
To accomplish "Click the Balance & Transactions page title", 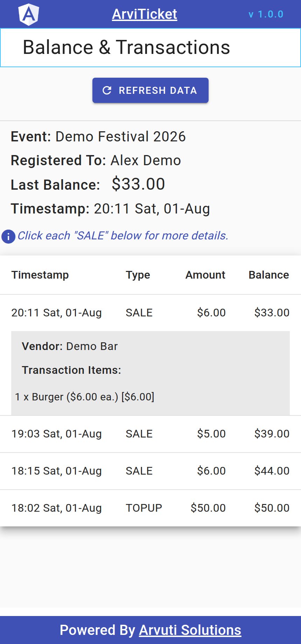I will pyautogui.click(x=126, y=47).
